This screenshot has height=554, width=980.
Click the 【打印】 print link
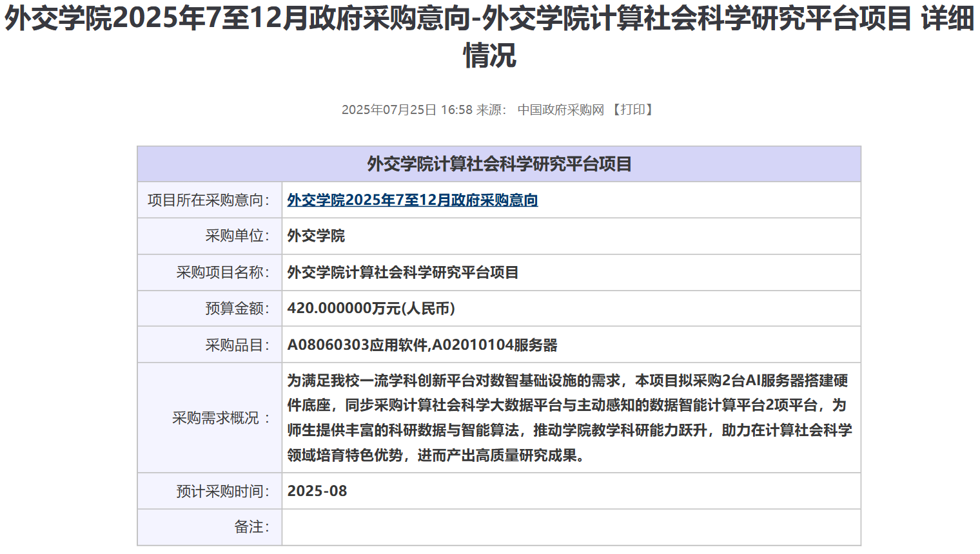pos(632,110)
